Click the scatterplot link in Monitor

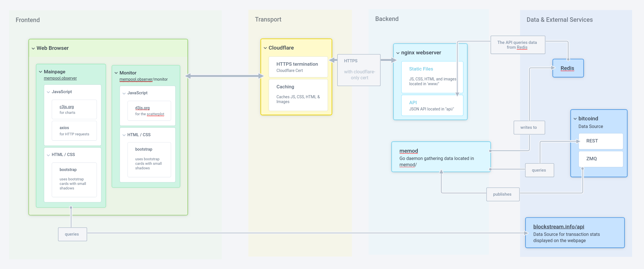(x=155, y=114)
